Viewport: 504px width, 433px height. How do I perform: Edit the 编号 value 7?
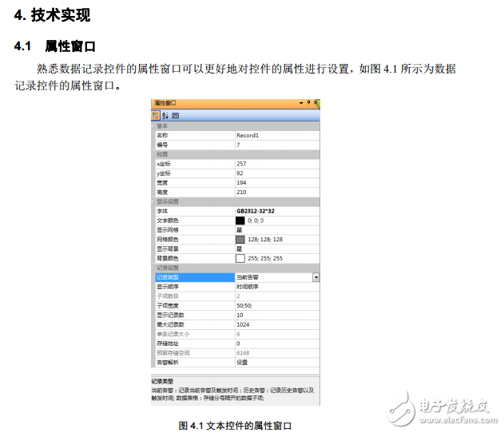click(x=238, y=145)
